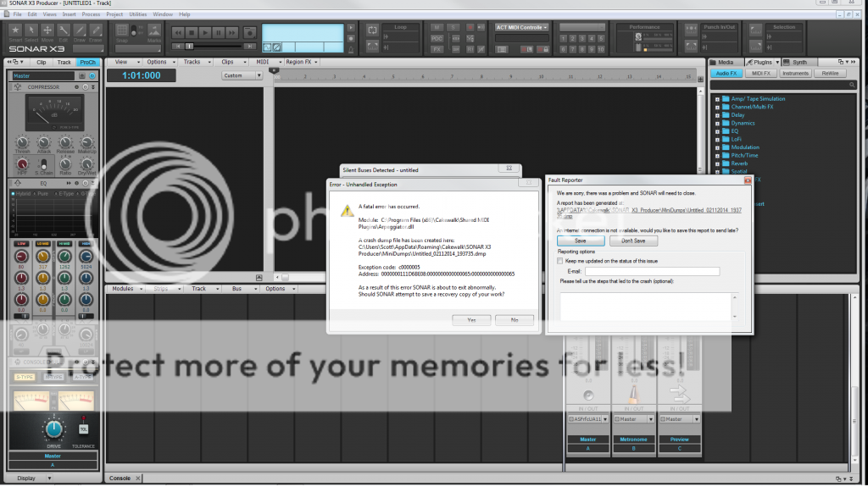Image resolution: width=868 pixels, height=487 pixels.
Task: Toggle the compressor S.Chain switch
Action: (46, 163)
